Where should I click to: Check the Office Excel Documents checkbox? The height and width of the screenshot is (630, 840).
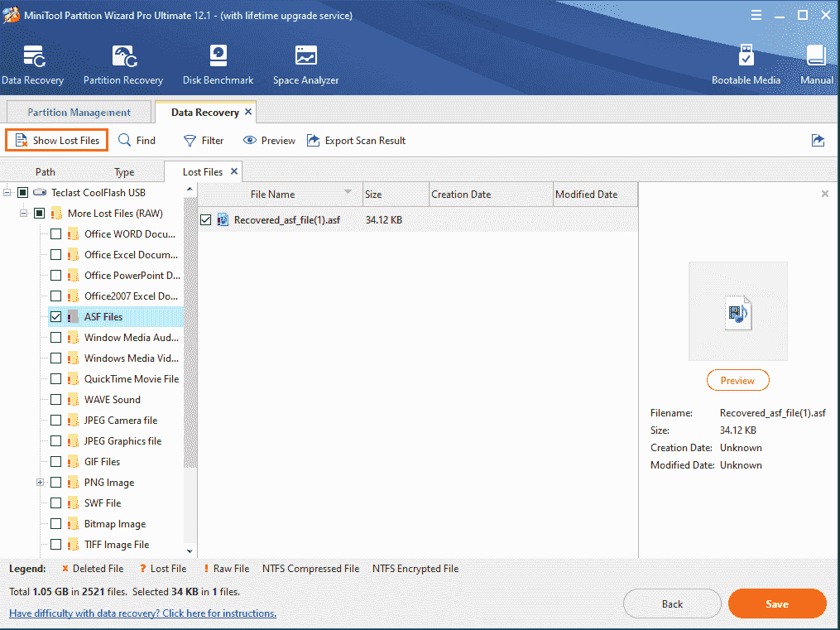coord(55,254)
